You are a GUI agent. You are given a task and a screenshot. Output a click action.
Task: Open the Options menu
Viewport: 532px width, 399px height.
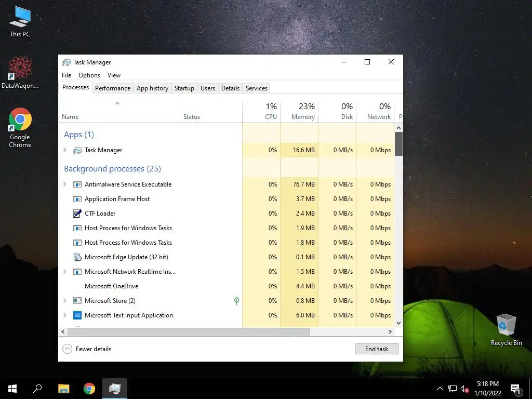coord(89,75)
